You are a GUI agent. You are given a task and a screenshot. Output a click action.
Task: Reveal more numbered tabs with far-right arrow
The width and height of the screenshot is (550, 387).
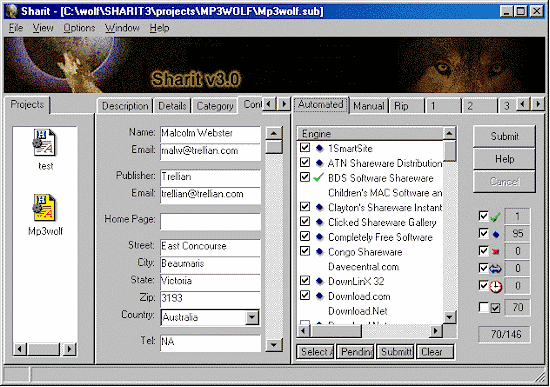click(538, 104)
